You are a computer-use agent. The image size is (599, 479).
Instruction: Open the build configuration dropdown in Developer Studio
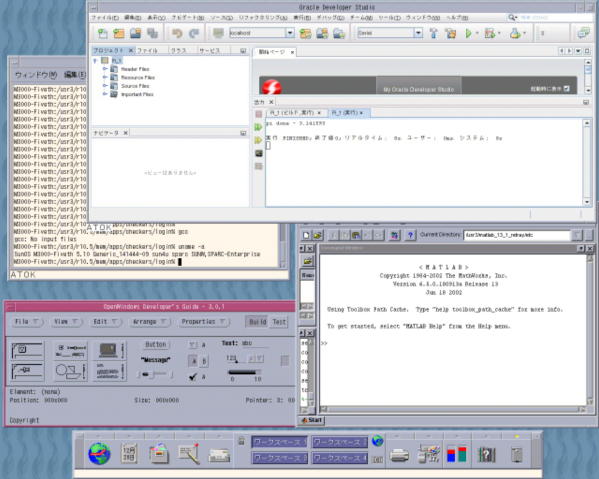point(418,33)
